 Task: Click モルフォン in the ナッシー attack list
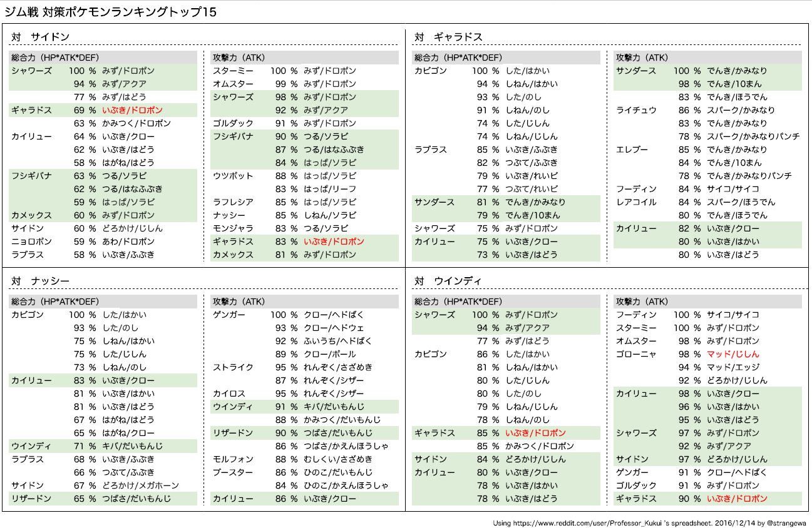coord(233,459)
